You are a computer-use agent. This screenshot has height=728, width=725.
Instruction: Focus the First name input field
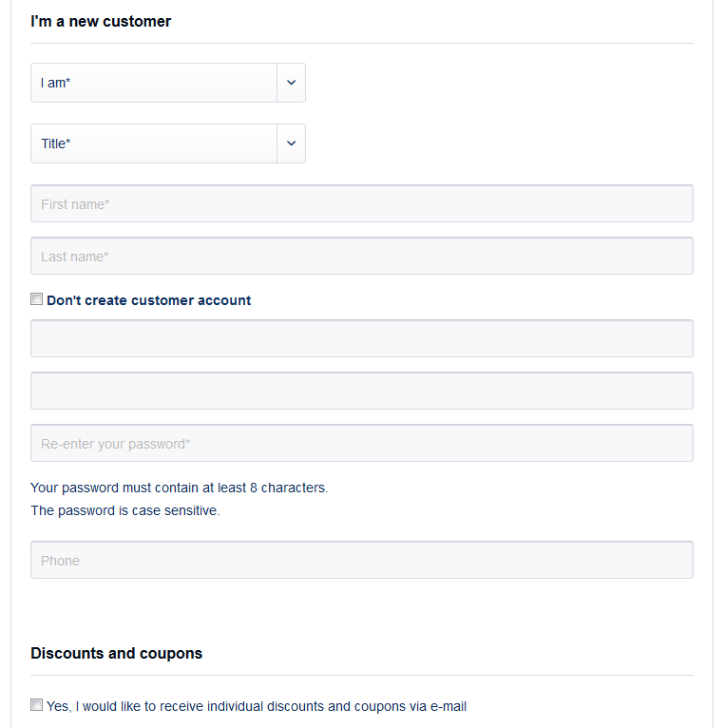362,203
